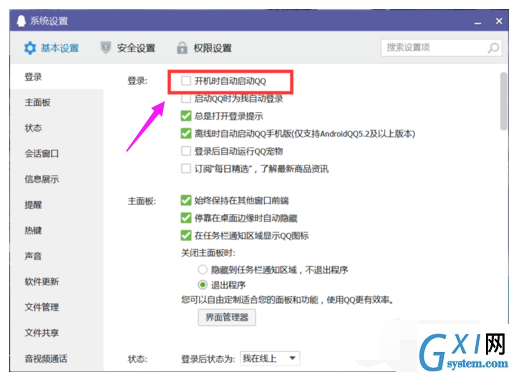Image resolution: width=515 pixels, height=372 pixels.
Task: Click the 登录后状态为 label
Action: point(208,359)
